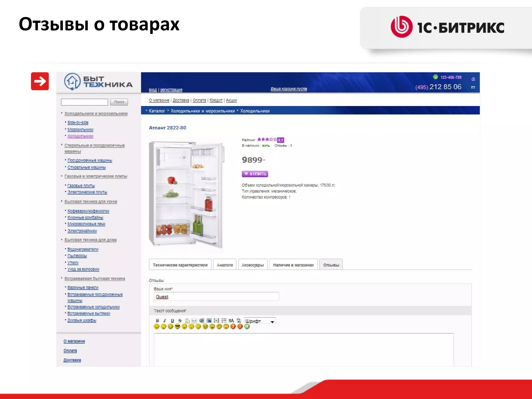This screenshot has width=532, height=399.
Task: Insert the big grin emoticon
Action: [x=170, y=327]
